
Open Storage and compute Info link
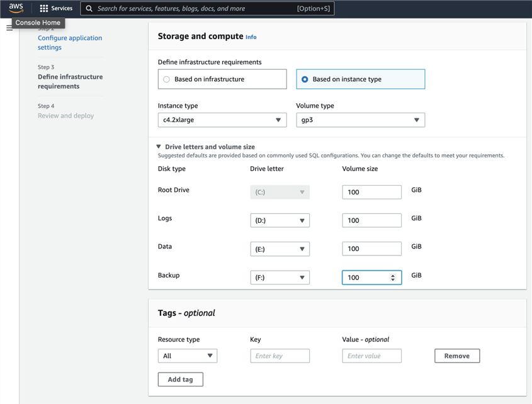coord(251,37)
